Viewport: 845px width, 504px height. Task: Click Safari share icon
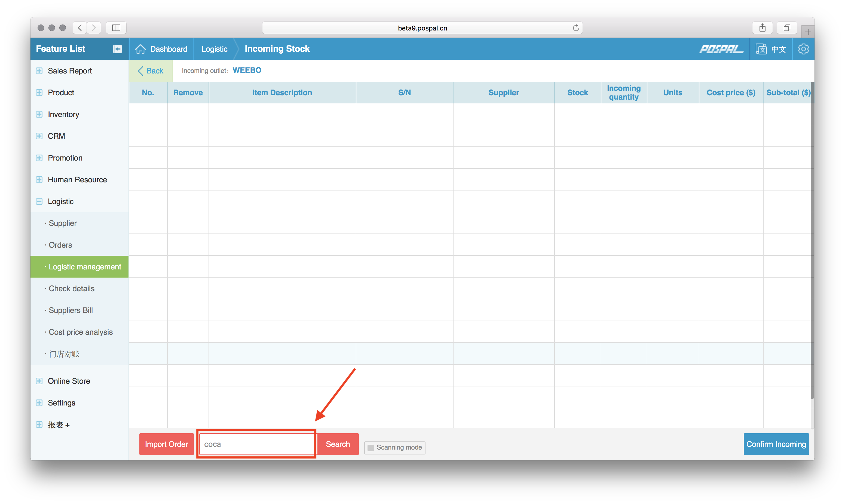763,28
